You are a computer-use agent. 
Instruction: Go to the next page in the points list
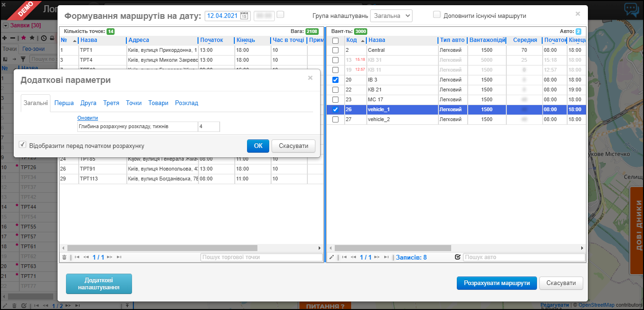pyautogui.click(x=109, y=257)
